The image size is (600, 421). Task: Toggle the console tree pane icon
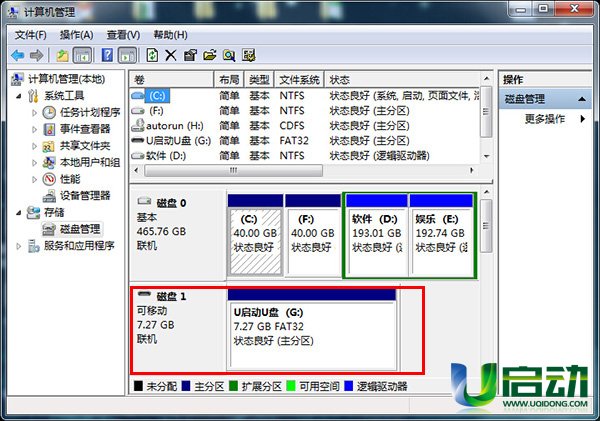tap(82, 55)
